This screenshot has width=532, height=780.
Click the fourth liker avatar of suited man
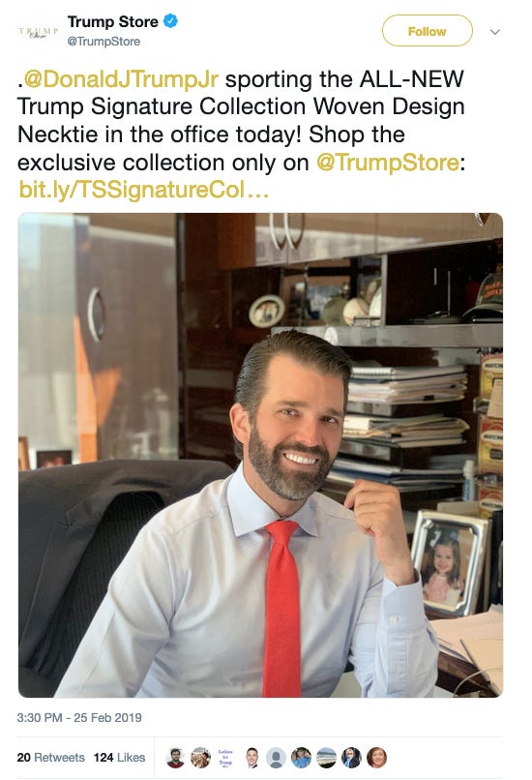click(x=251, y=758)
